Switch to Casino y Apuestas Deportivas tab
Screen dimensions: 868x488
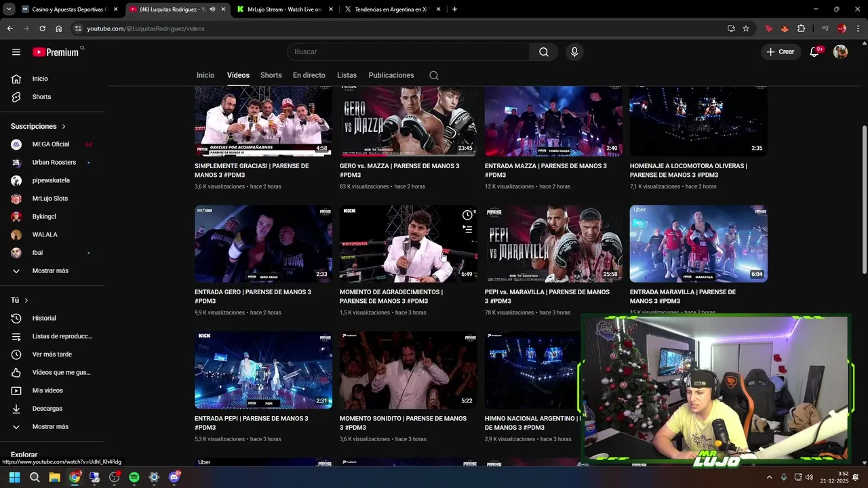(70, 9)
